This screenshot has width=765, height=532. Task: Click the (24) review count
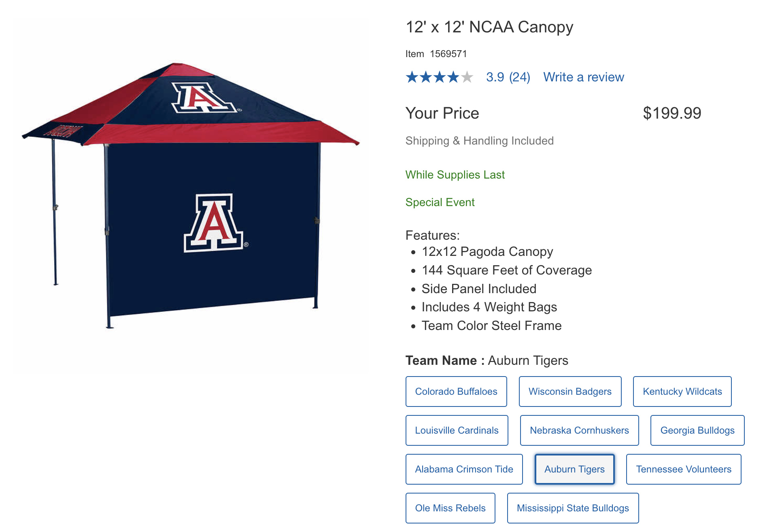pos(519,77)
